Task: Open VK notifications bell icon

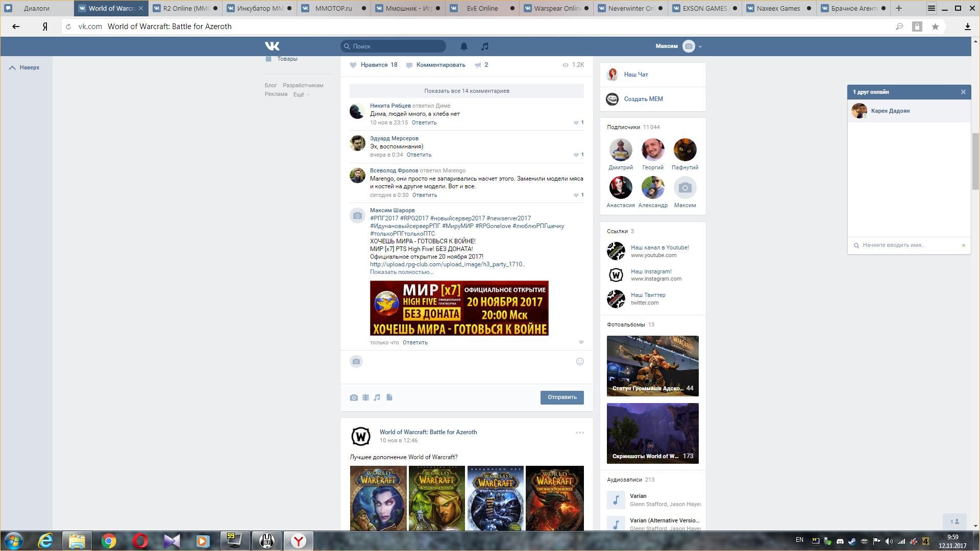Action: pyautogui.click(x=463, y=46)
